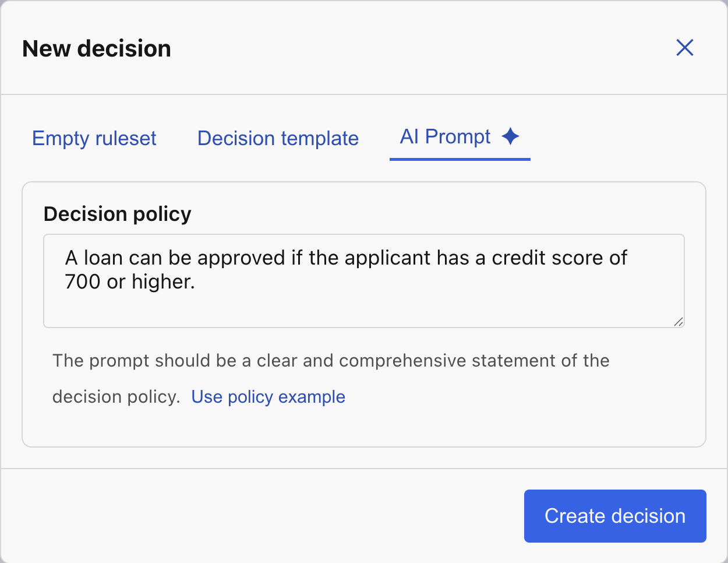Switch to the Empty ruleset tab
This screenshot has height=563, width=728.
(x=94, y=139)
